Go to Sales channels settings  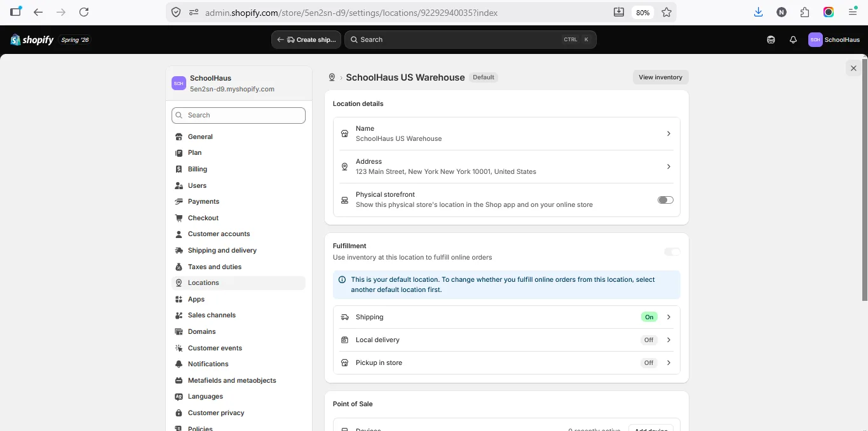[x=238, y=315]
